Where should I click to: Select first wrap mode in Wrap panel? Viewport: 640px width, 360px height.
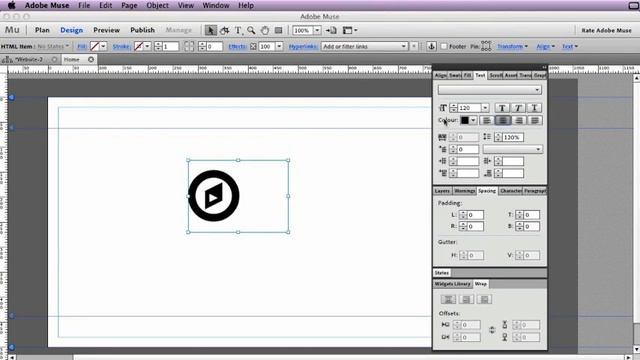click(x=448, y=299)
